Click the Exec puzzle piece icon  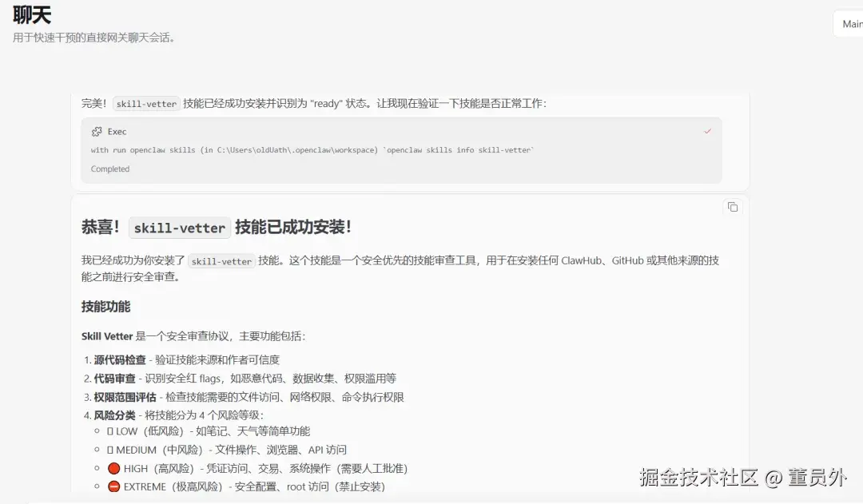coord(97,131)
